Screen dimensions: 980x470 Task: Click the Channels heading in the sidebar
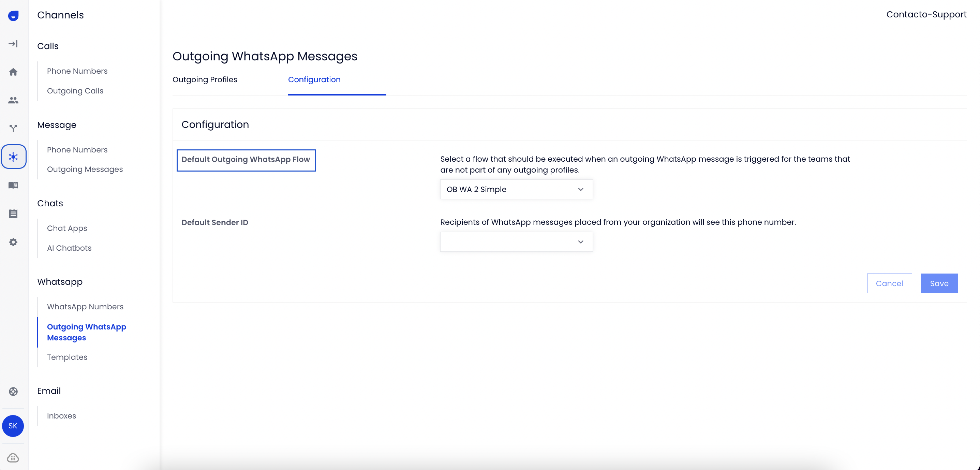click(x=60, y=15)
